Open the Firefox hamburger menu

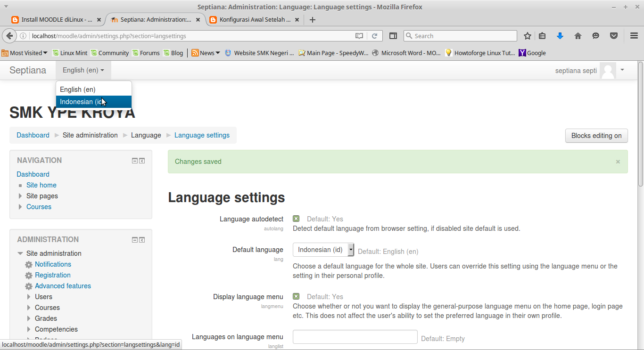pyautogui.click(x=634, y=35)
